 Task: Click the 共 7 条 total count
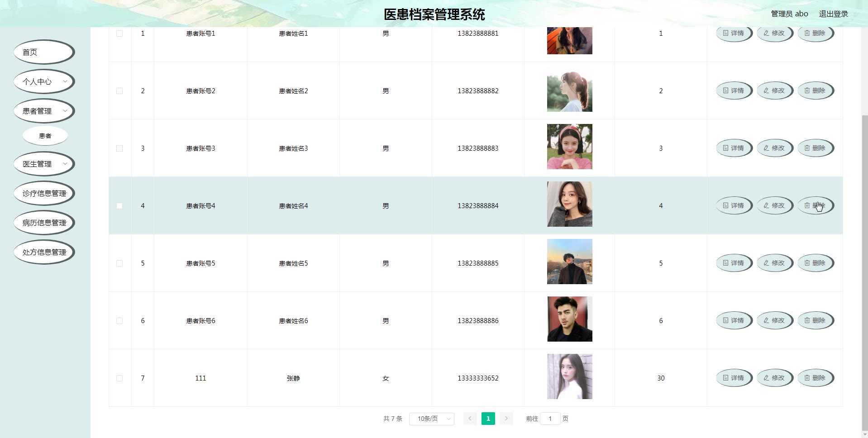coord(392,419)
